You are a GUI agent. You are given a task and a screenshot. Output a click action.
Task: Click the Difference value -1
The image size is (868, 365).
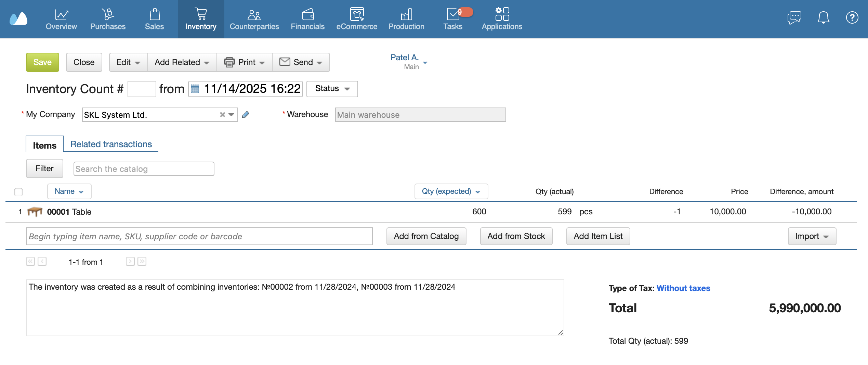[x=677, y=212]
